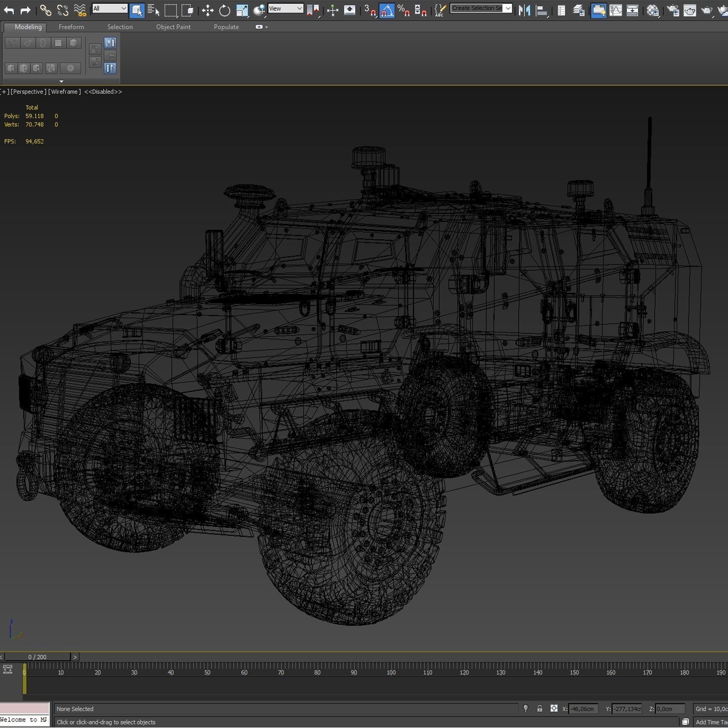Click frame 50 on the timeline
This screenshot has height=728, width=728.
207,672
